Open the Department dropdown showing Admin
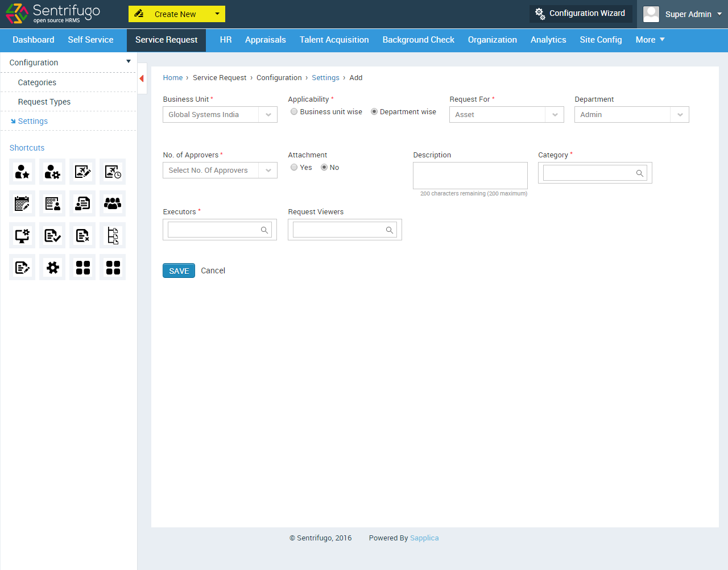This screenshot has width=728, height=570. (x=631, y=114)
